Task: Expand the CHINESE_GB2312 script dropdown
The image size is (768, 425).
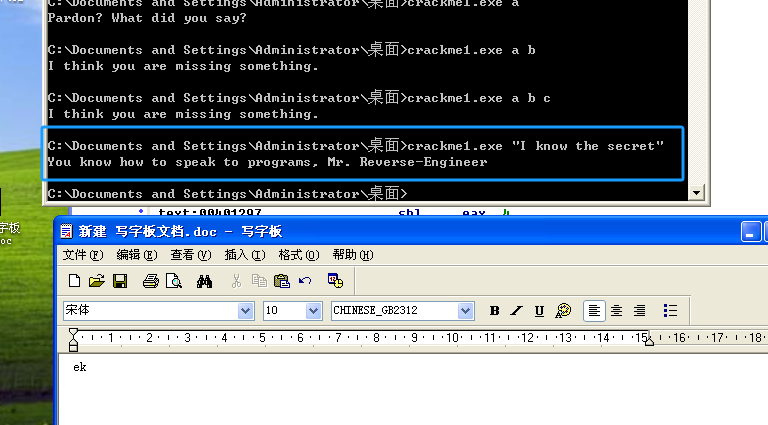Action: click(465, 311)
